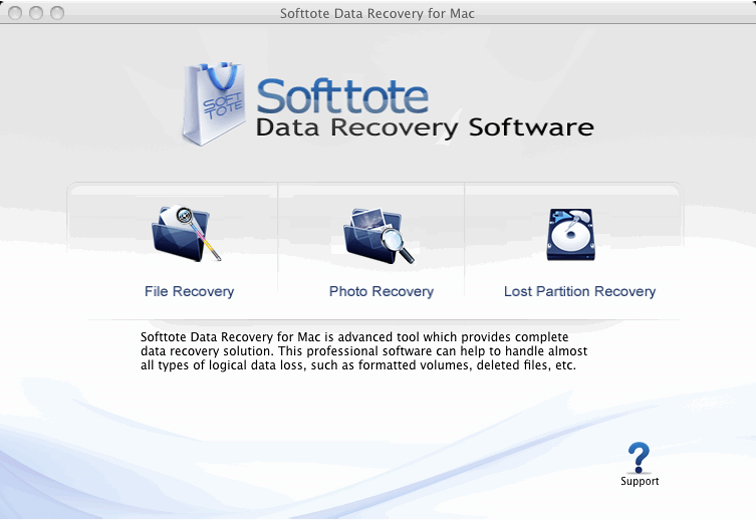This screenshot has height=520, width=756.
Task: Minimize the window with the middle title button
Action: point(36,13)
